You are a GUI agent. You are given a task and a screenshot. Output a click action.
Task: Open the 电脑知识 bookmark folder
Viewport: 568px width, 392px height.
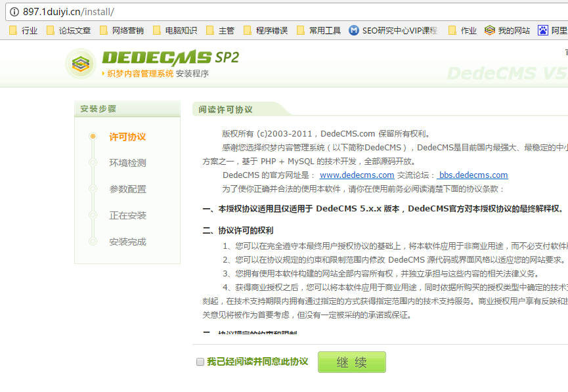pyautogui.click(x=175, y=30)
